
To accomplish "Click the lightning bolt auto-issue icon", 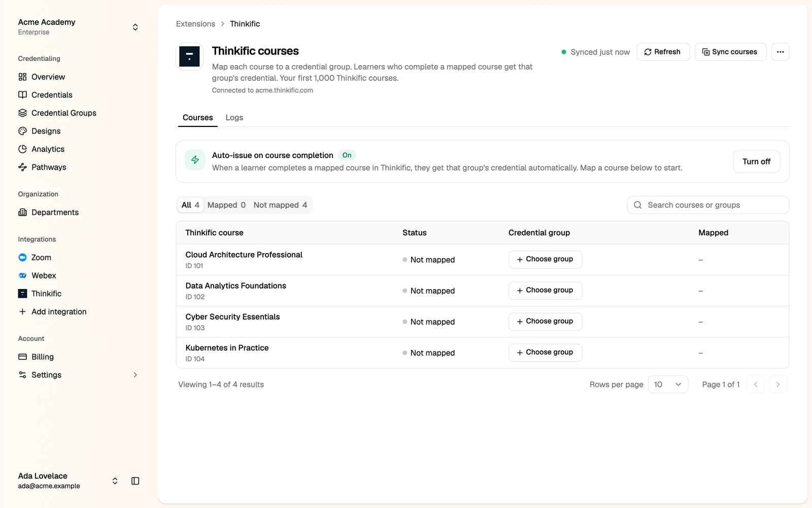I will pyautogui.click(x=195, y=160).
